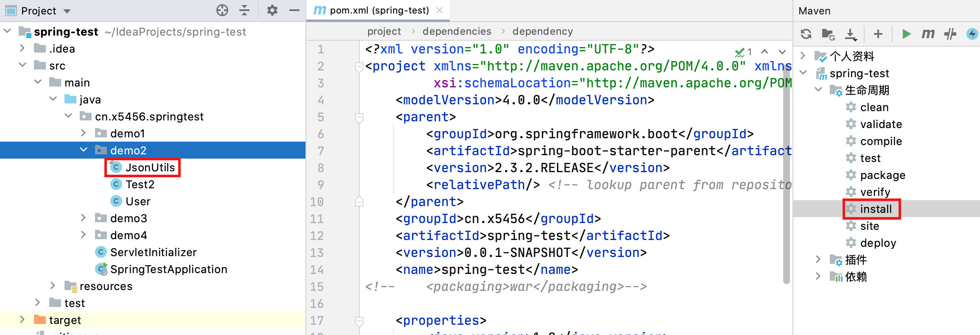Click the 'project' breadcrumb
The height and width of the screenshot is (335, 980).
point(384,31)
